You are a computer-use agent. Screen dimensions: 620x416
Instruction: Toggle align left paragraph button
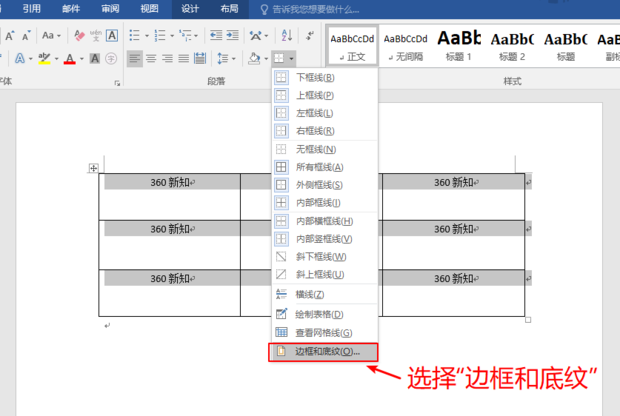pyautogui.click(x=134, y=58)
